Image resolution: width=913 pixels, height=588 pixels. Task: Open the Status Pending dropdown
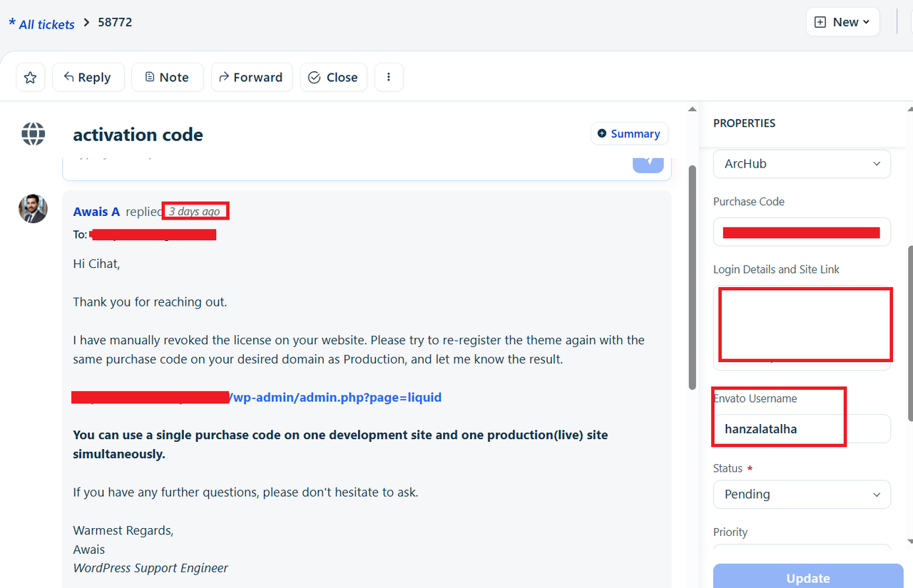[x=802, y=495]
